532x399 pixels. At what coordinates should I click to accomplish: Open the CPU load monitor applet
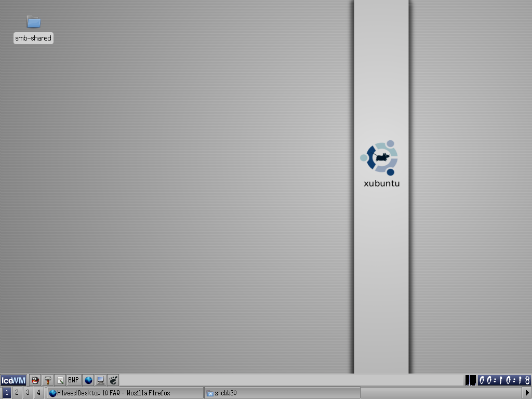pos(470,380)
